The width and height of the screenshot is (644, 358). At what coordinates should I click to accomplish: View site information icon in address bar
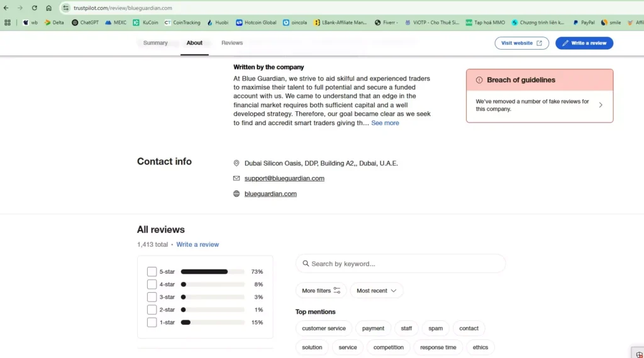click(x=65, y=8)
